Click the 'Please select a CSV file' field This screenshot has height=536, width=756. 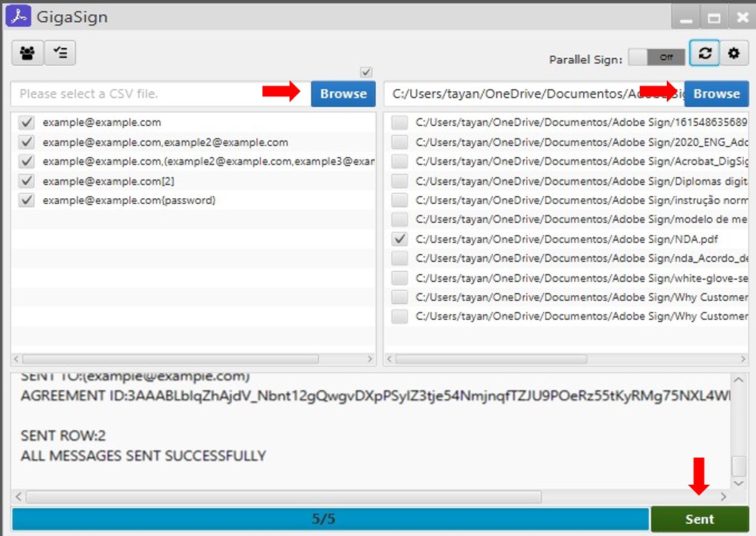coord(161,93)
